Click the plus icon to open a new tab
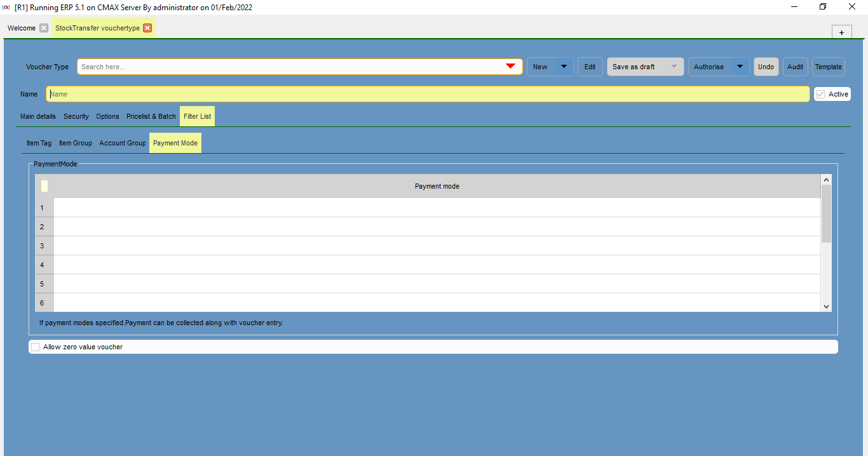This screenshot has width=868, height=456. (x=841, y=31)
